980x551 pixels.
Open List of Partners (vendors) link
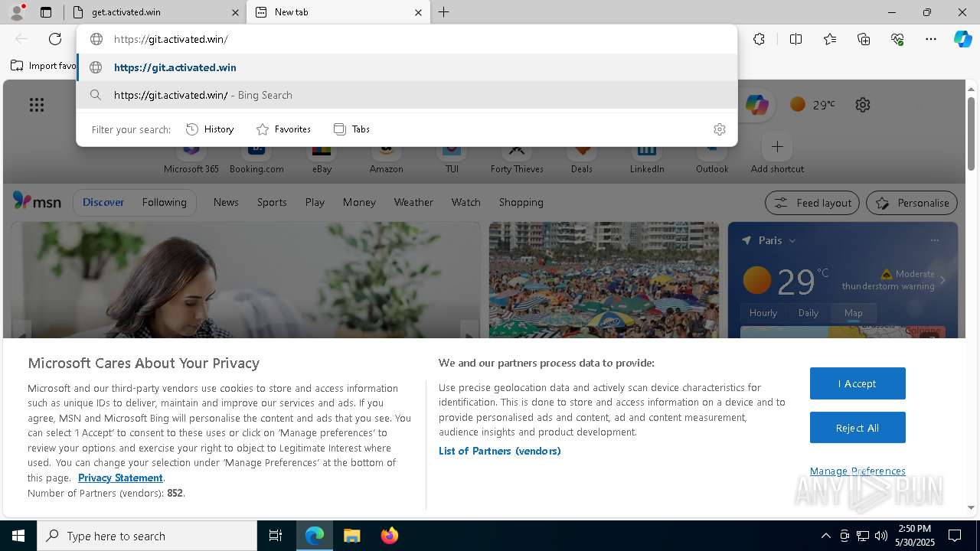[499, 451]
